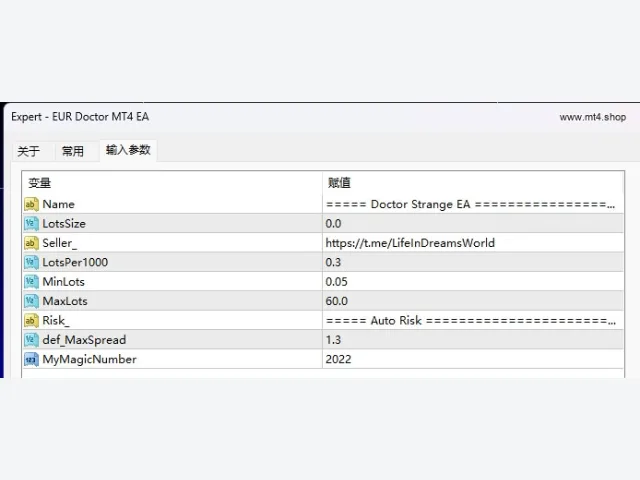The height and width of the screenshot is (480, 640).
Task: Select the MyMagicNumber variable label
Action: [89, 360]
